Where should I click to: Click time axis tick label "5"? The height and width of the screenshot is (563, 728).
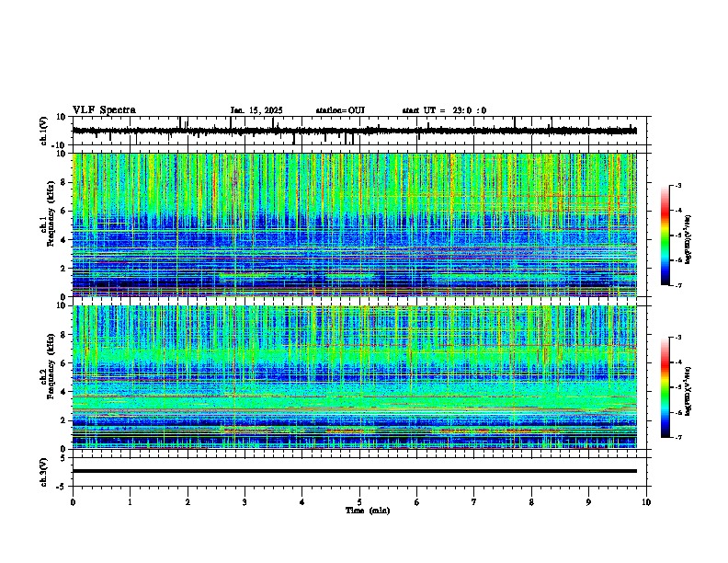359,502
